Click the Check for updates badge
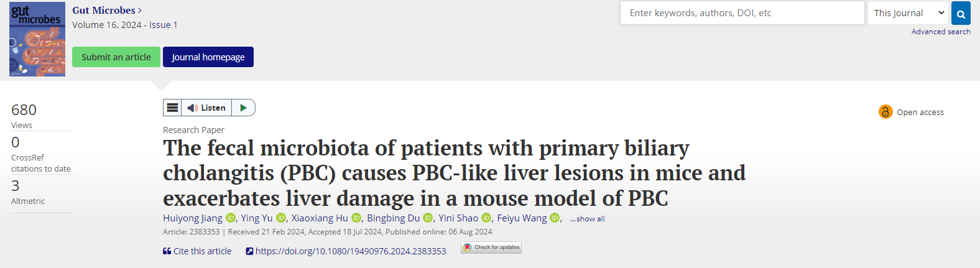 pos(491,247)
